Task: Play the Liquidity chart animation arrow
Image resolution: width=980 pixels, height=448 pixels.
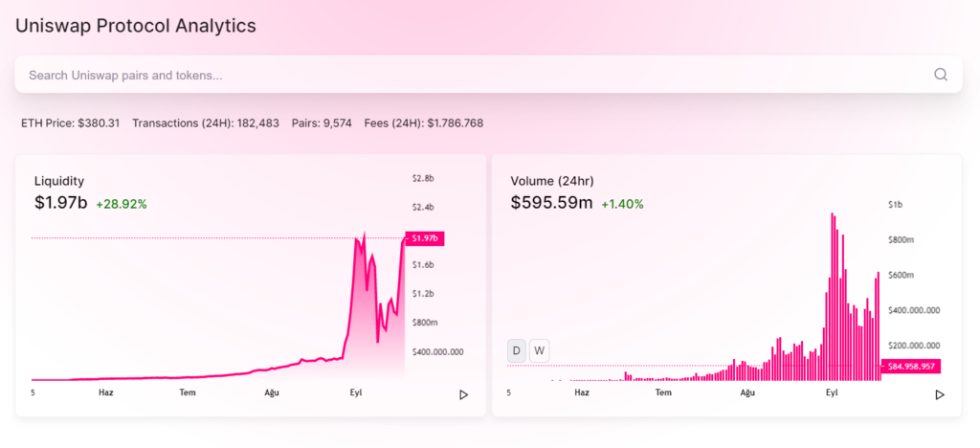Action: [x=463, y=395]
